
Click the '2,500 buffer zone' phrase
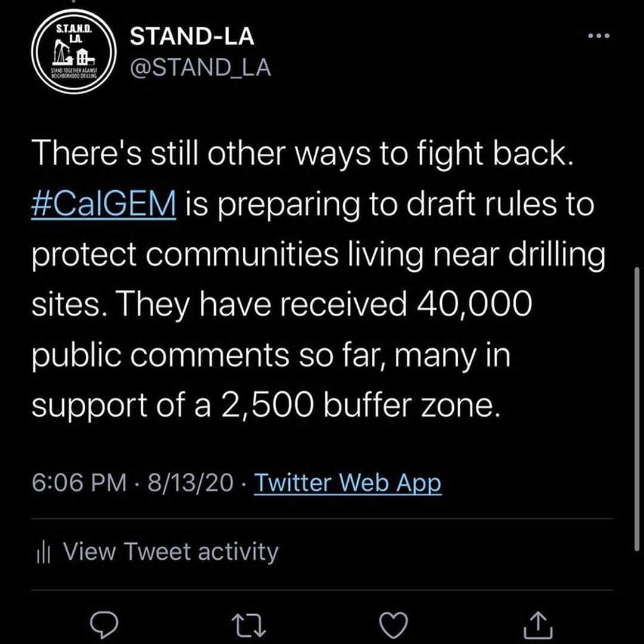[361, 405]
